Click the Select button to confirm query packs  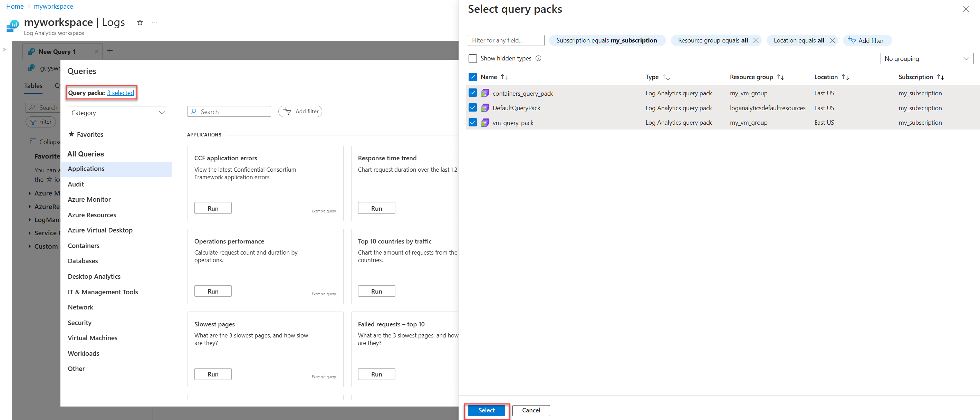(x=486, y=410)
